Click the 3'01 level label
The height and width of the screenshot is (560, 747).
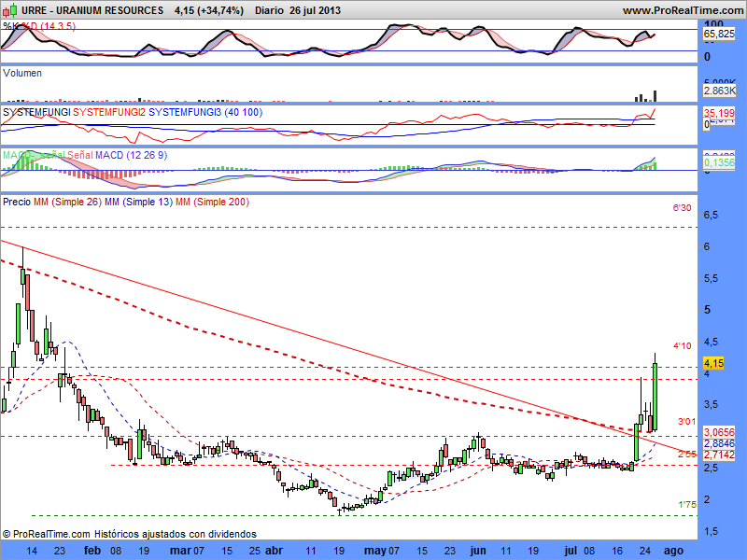687,422
